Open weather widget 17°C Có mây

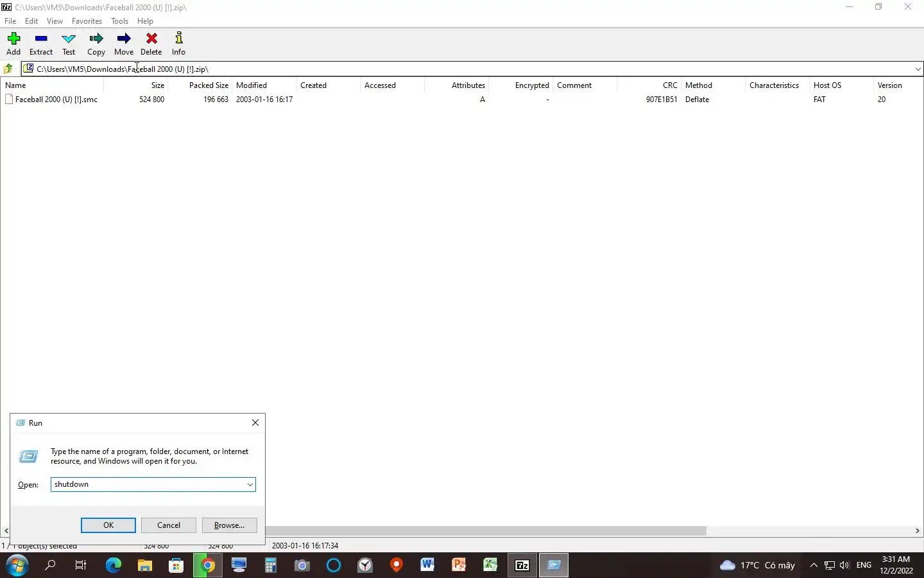pos(757,565)
